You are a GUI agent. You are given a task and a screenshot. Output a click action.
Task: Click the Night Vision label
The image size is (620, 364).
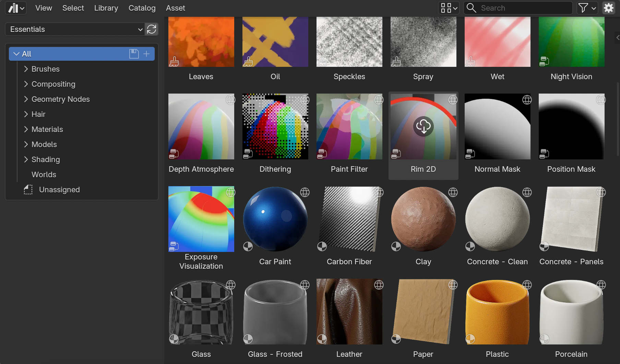pyautogui.click(x=571, y=76)
